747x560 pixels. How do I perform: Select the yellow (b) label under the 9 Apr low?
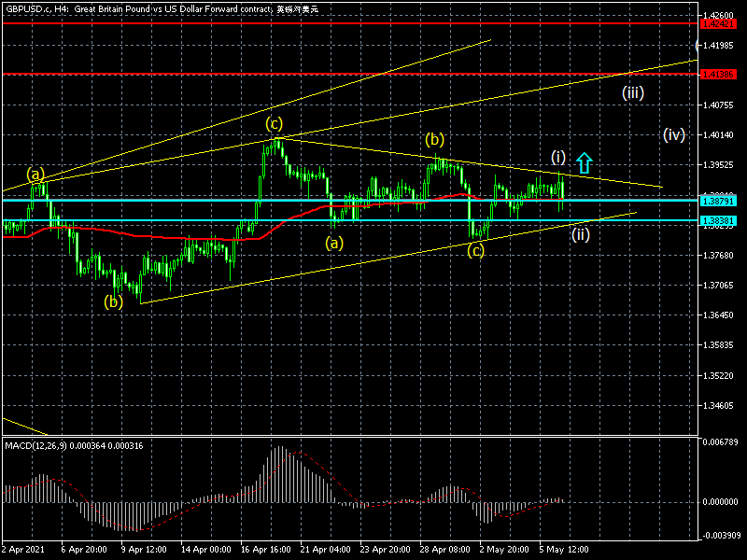coord(113,301)
